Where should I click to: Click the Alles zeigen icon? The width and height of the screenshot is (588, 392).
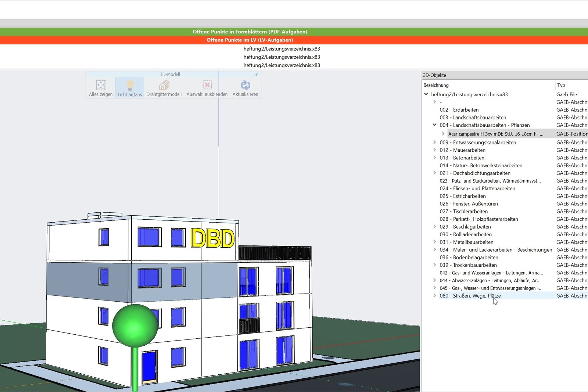click(101, 85)
